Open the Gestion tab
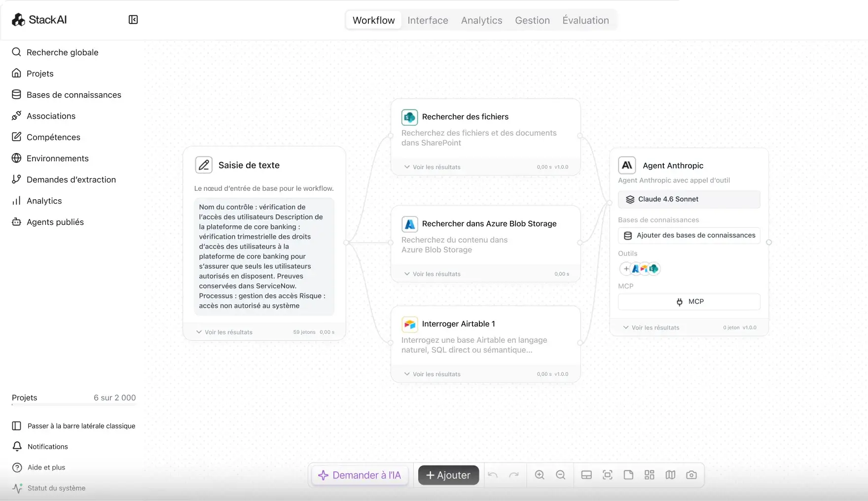The image size is (868, 501). click(532, 20)
